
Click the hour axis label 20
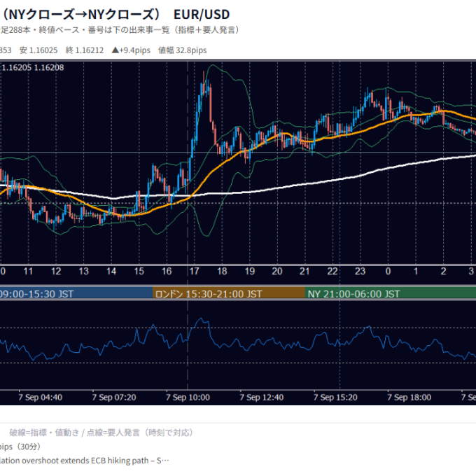click(277, 271)
